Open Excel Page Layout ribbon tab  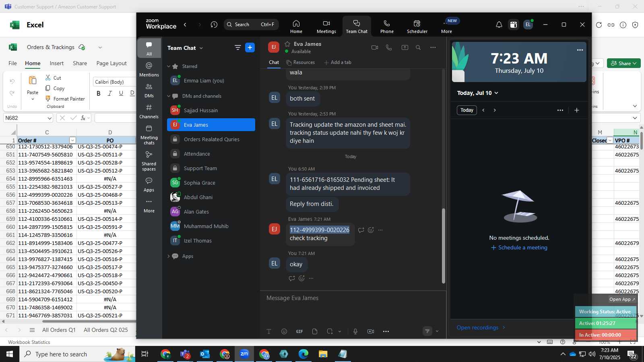(111, 63)
